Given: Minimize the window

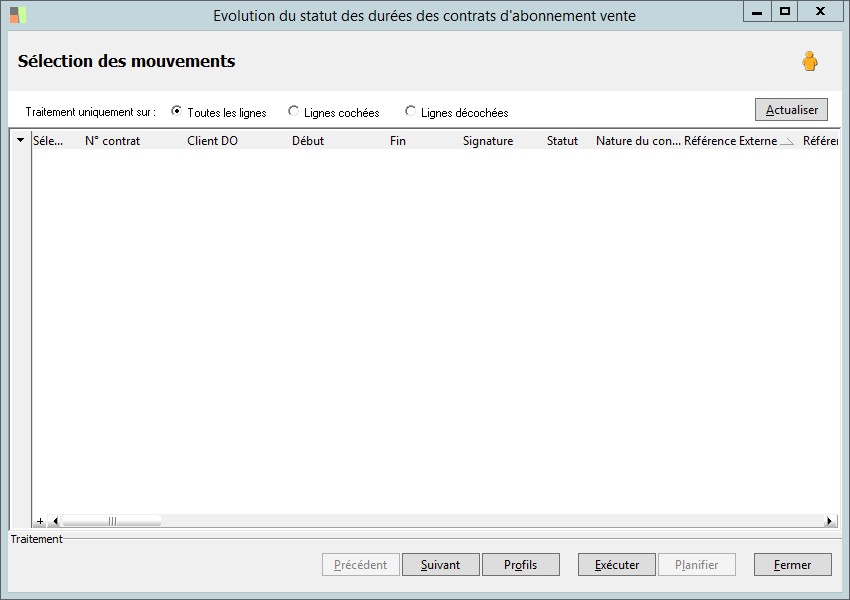Looking at the screenshot, I should (x=757, y=11).
